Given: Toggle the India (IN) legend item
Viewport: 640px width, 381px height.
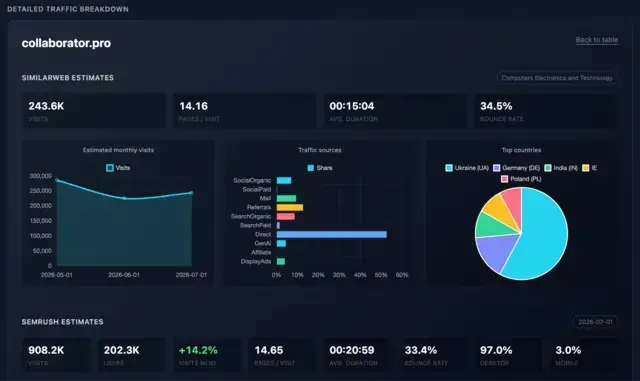Looking at the screenshot, I should 561,168.
